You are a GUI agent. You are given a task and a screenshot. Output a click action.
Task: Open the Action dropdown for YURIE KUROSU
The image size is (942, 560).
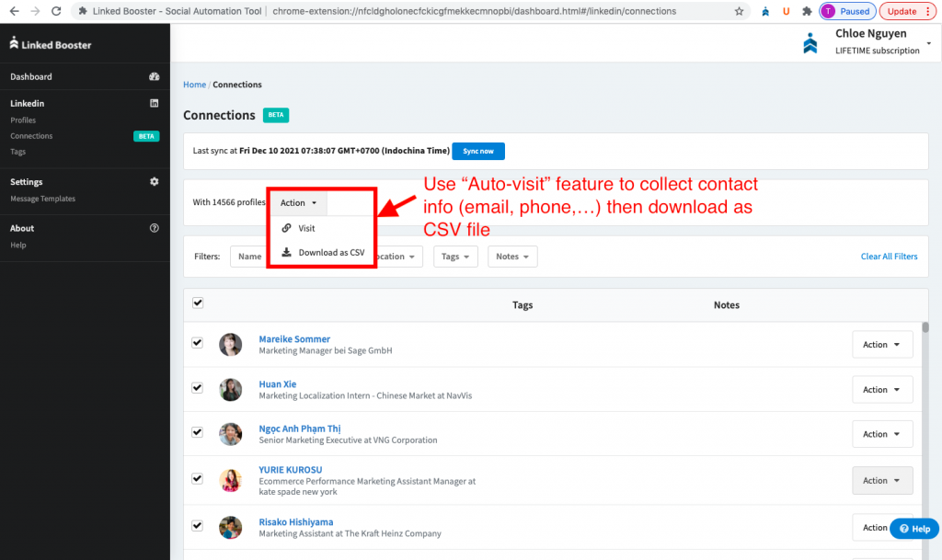(882, 480)
